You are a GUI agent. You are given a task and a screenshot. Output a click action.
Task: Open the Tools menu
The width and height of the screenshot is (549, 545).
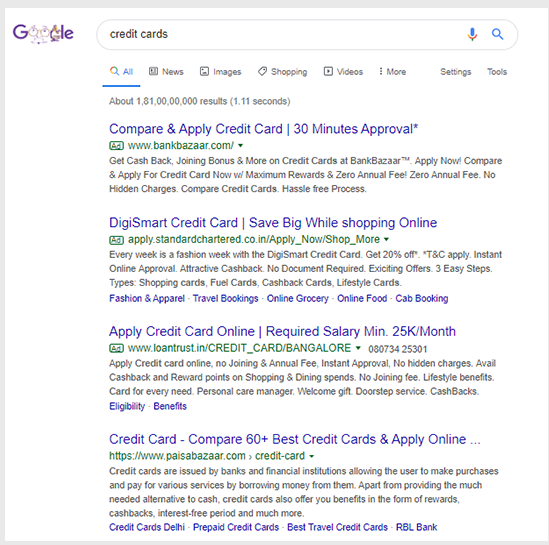[497, 72]
